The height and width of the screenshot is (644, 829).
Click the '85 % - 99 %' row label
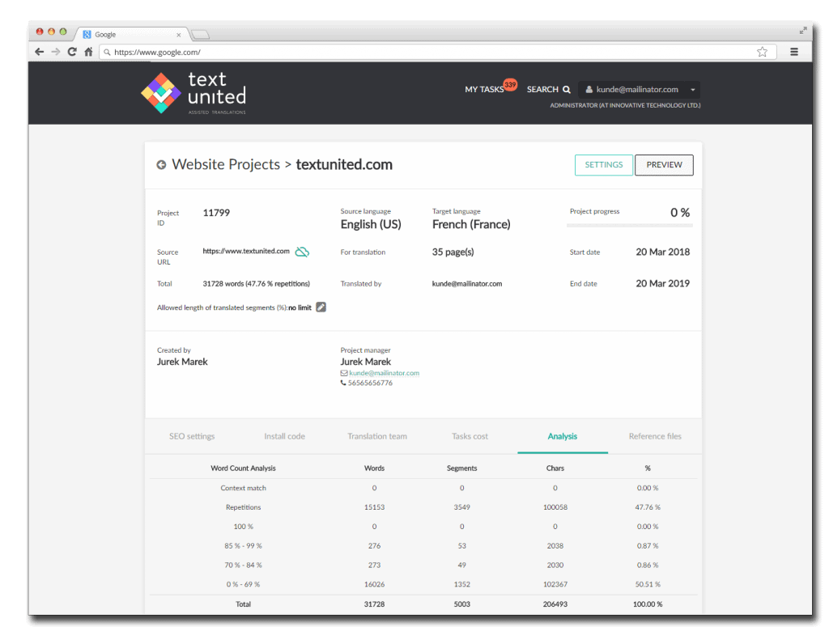point(243,546)
